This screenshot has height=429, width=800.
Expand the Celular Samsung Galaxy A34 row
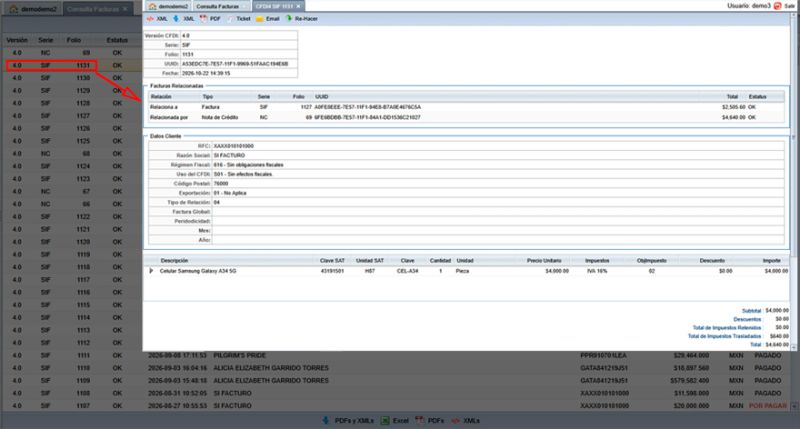[x=151, y=271]
